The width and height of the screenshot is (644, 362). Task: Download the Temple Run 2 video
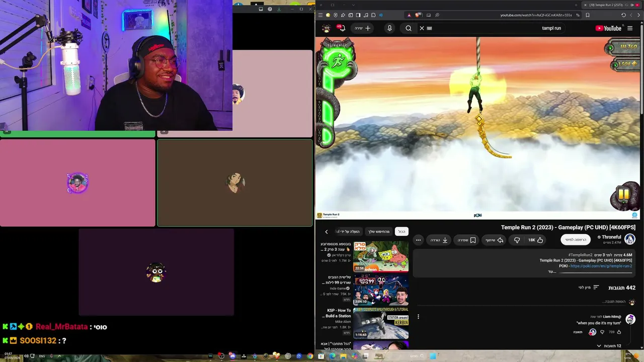[439, 240]
